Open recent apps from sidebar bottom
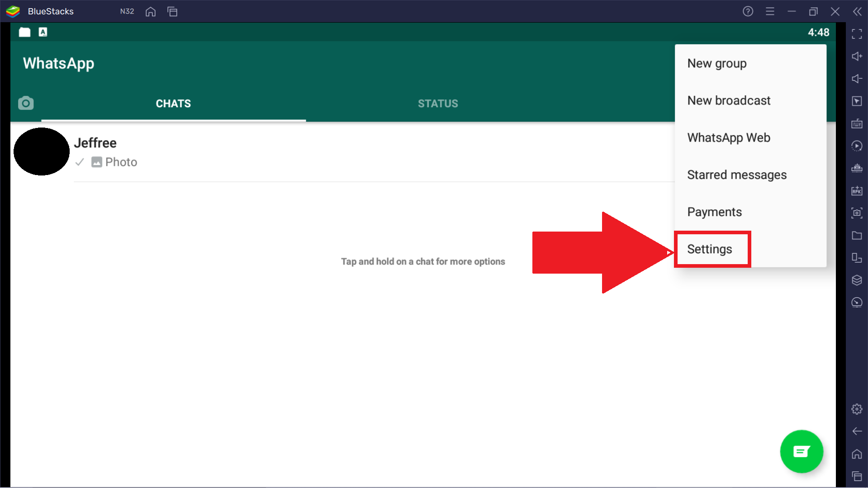 (x=857, y=476)
